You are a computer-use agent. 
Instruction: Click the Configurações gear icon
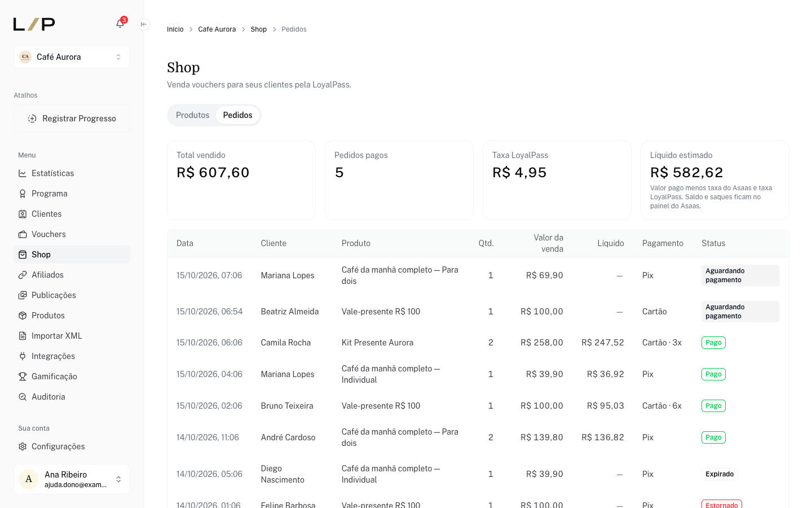23,446
